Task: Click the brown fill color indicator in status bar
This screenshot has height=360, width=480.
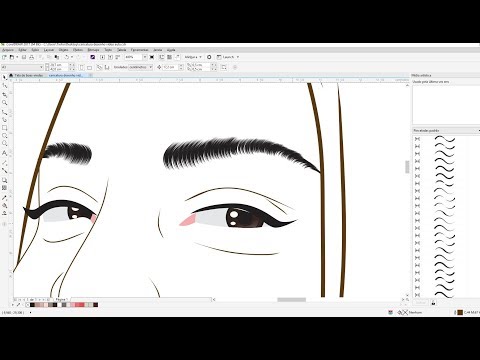Action: click(460, 312)
